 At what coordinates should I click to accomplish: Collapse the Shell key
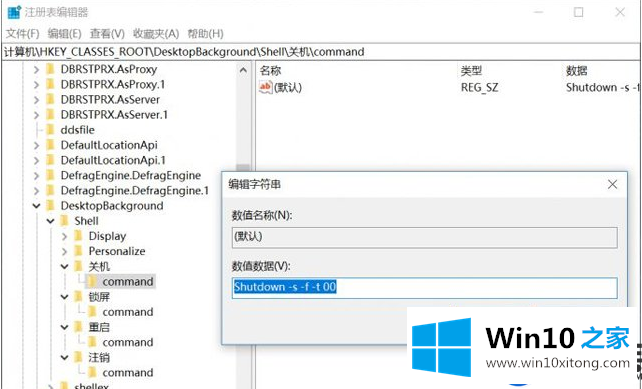(50, 221)
